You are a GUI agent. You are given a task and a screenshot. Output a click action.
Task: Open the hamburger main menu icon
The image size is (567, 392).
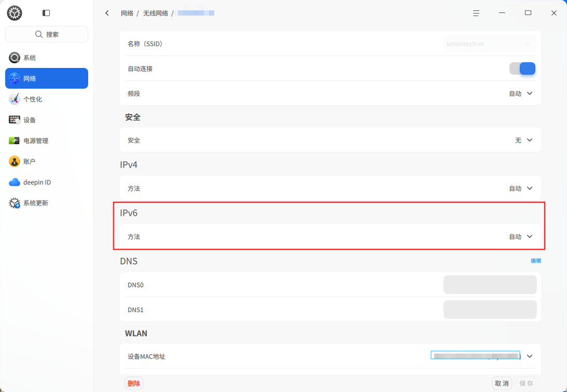pos(476,13)
